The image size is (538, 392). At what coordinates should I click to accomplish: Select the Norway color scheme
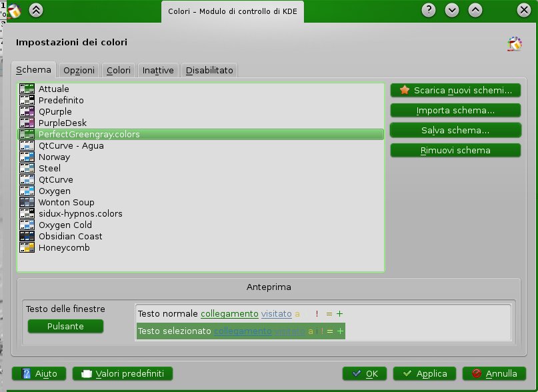pos(201,157)
